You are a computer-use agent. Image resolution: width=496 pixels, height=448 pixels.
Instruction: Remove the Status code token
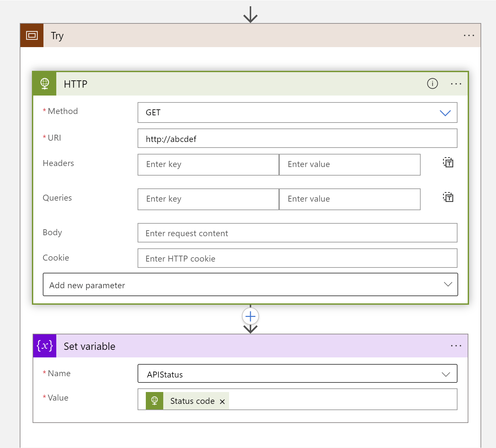pos(222,401)
